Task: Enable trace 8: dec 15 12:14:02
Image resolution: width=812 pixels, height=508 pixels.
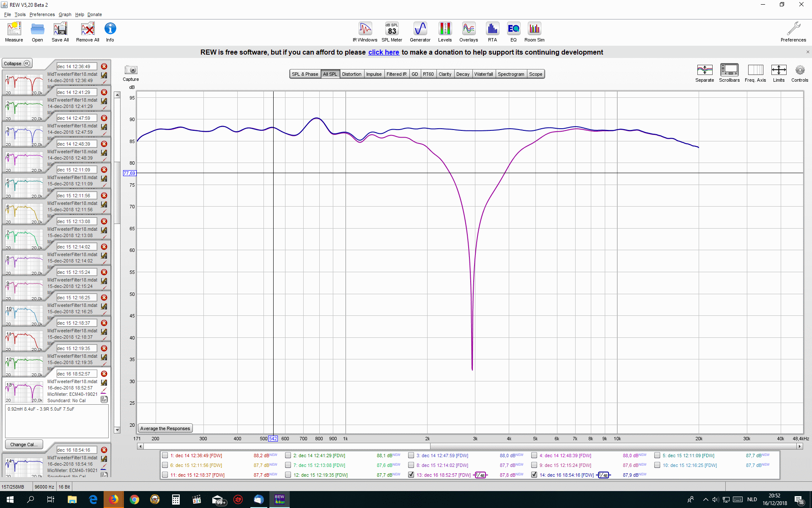Action: point(411,465)
